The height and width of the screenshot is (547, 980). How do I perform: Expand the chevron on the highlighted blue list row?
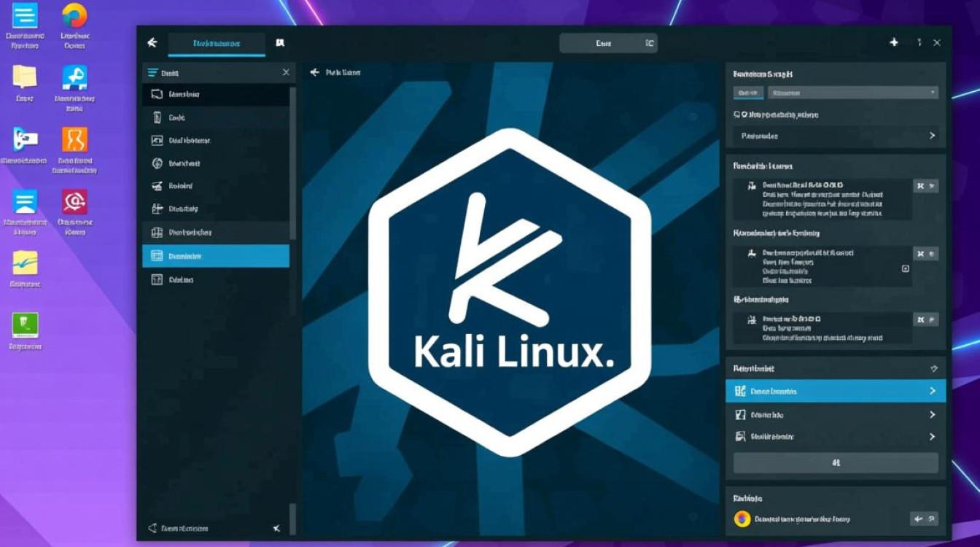pos(933,391)
